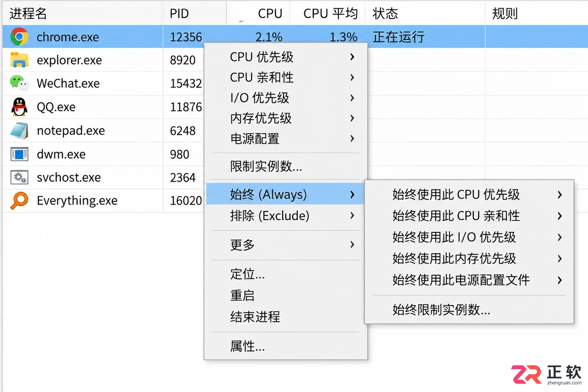Choose 始终限制实例数... in the submenu
The height and width of the screenshot is (392, 588).
469,310
